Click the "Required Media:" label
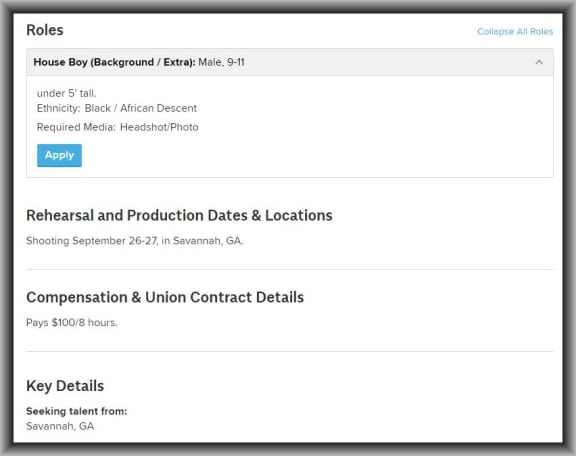Screen dimensions: 576x456 (x=76, y=127)
